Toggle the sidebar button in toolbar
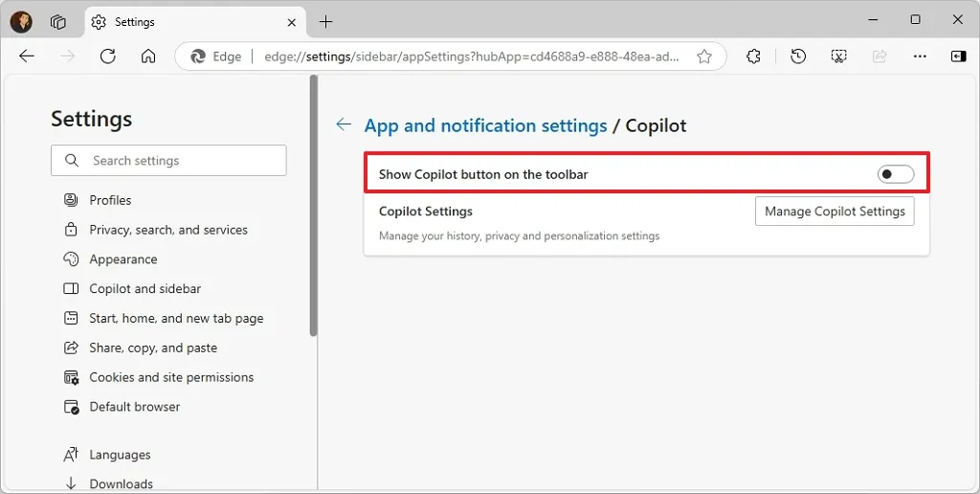 (x=958, y=56)
